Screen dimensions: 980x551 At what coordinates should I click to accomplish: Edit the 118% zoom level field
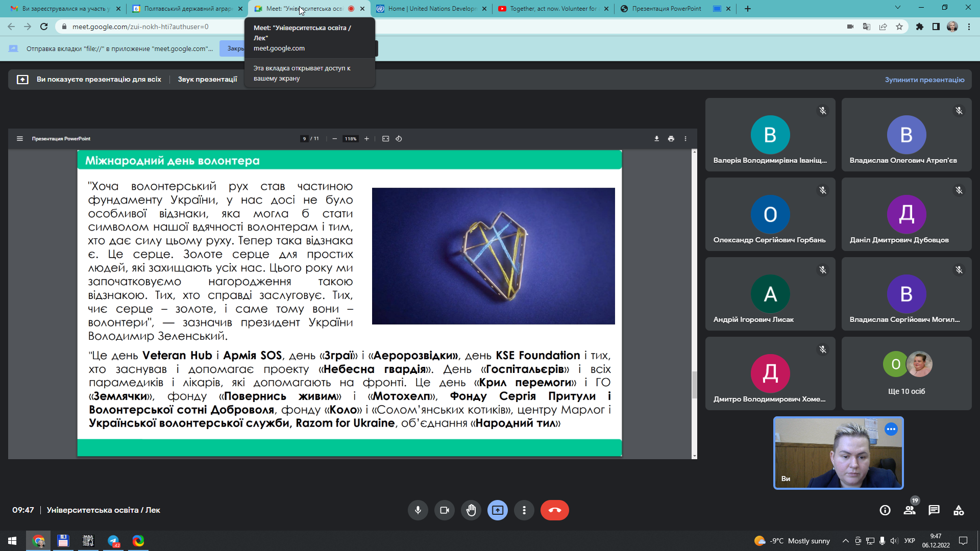(351, 139)
